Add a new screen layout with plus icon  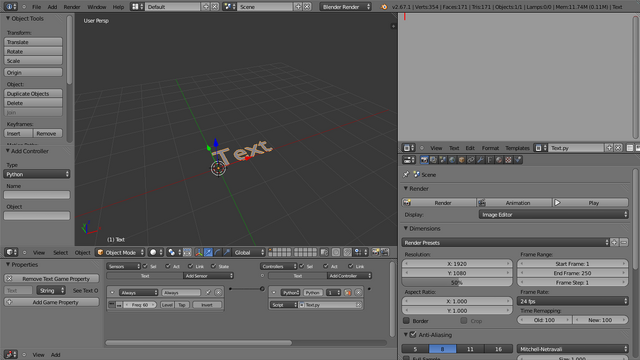point(206,7)
